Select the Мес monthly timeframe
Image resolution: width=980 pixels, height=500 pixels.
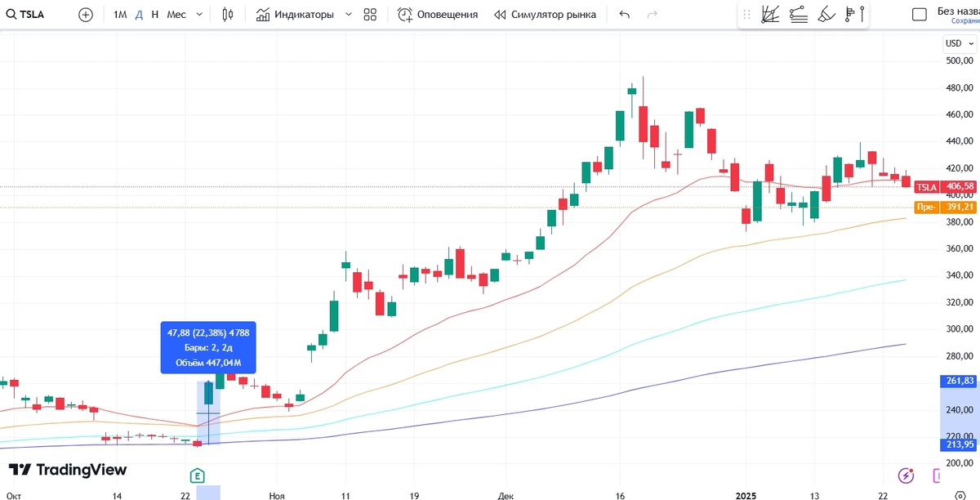coord(176,15)
